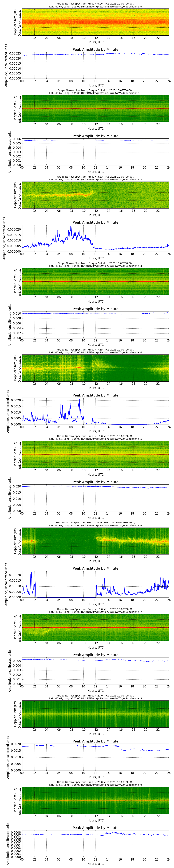Screen dimensions: 174x868
Task: Click the 0.00020 amplitude tick label
Action: (x=15, y=575)
